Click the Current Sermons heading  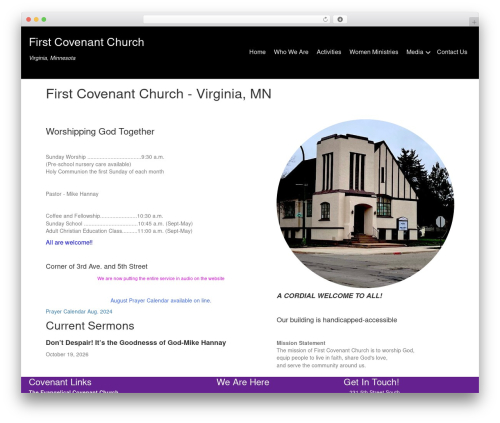pos(90,326)
